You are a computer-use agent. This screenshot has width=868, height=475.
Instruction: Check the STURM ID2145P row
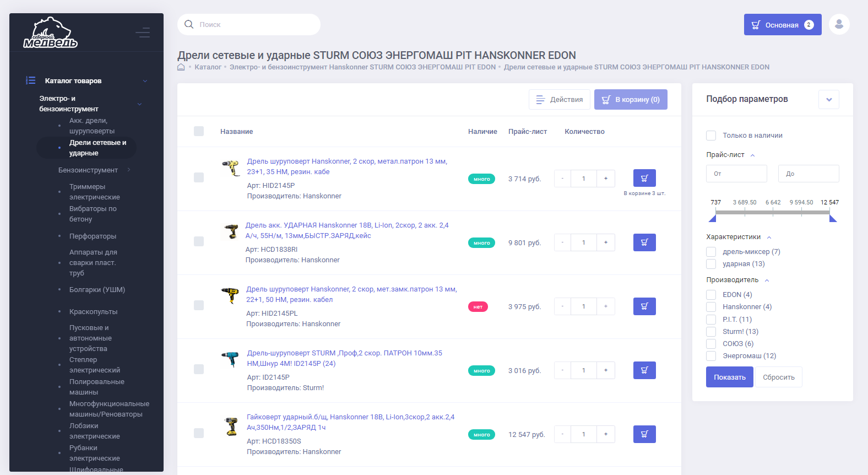[x=199, y=369]
